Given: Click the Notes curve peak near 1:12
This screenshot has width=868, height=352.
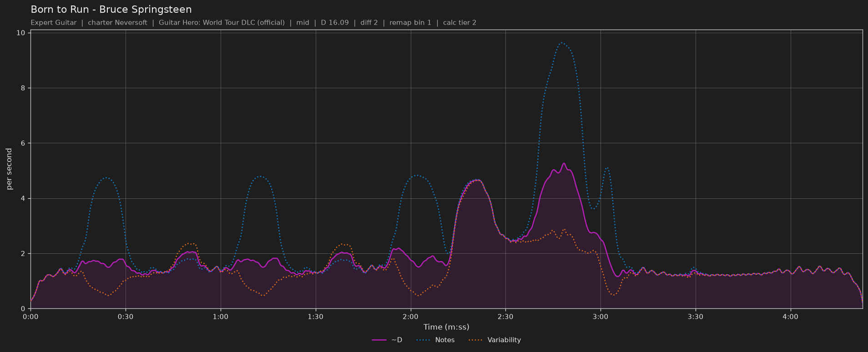Looking at the screenshot, I should [x=260, y=176].
